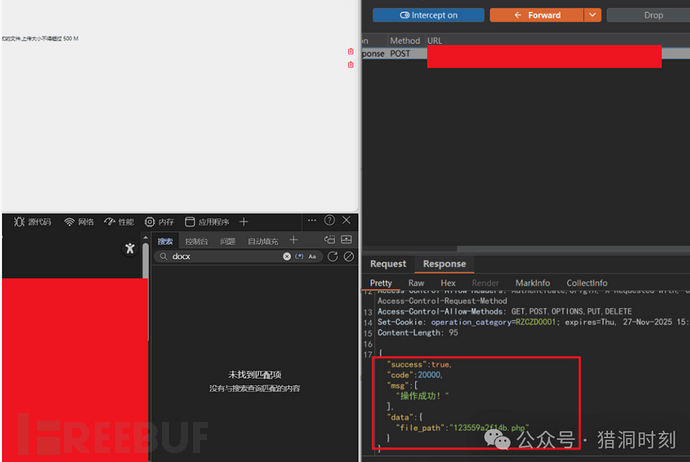Expand more DevTools tabs with plus

pyautogui.click(x=243, y=221)
